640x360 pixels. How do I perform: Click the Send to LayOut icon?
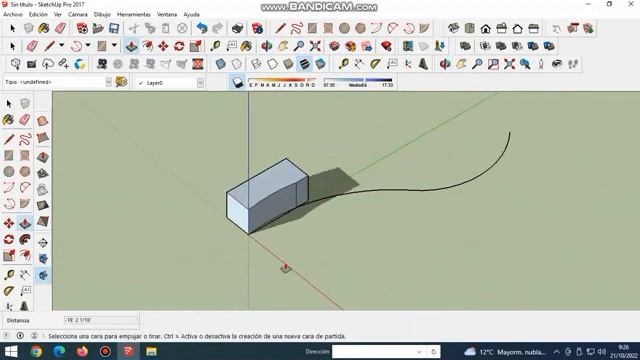point(367,46)
